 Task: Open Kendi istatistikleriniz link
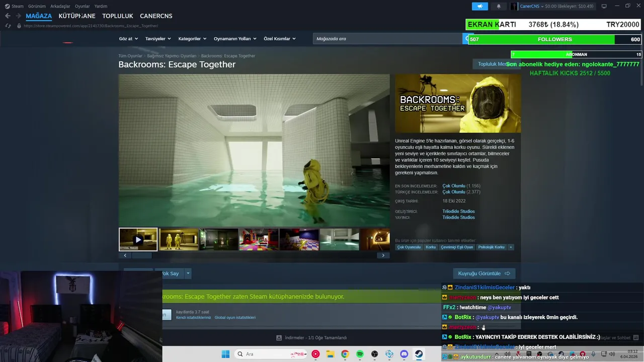point(194,318)
